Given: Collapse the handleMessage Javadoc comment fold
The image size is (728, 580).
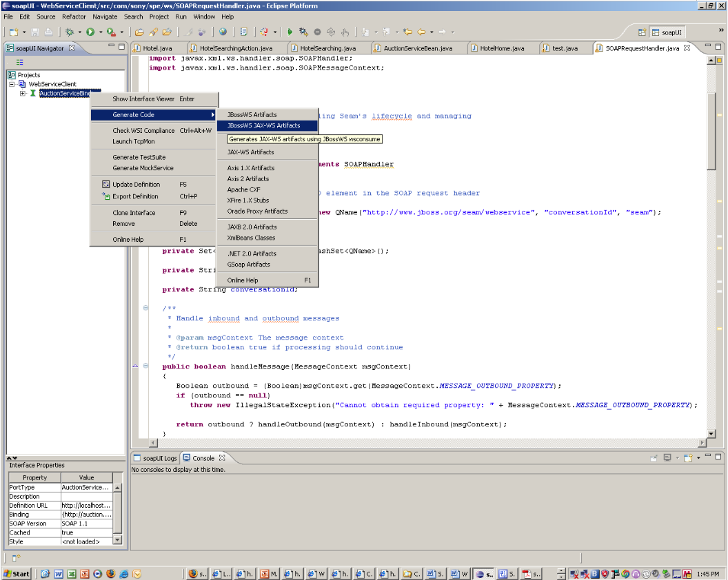Looking at the screenshot, I should point(145,308).
